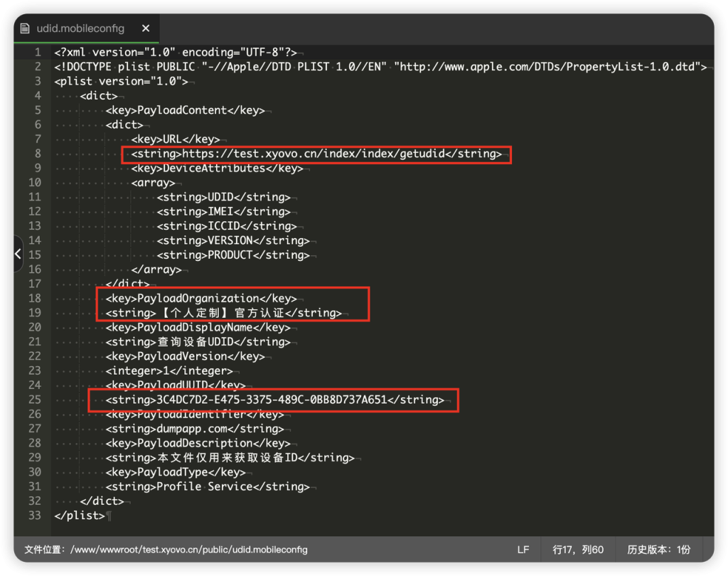Click the Apple DTD URL in the DOCTYPE line
728x576 pixels.
point(552,67)
